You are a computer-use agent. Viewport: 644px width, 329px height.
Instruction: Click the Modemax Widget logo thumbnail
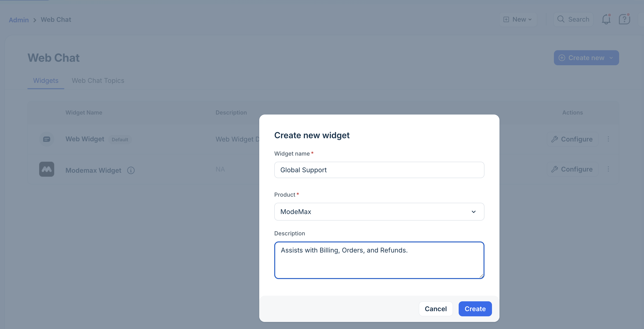tap(46, 169)
